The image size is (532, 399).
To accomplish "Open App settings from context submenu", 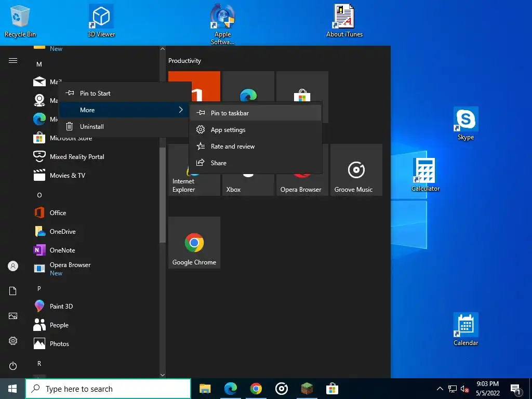I will tap(256, 129).
